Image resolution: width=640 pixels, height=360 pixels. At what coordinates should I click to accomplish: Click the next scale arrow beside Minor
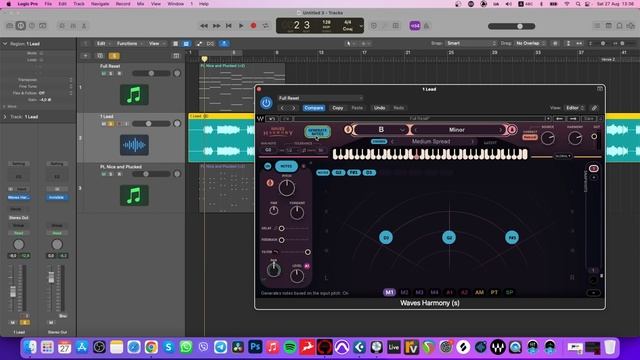click(x=500, y=130)
